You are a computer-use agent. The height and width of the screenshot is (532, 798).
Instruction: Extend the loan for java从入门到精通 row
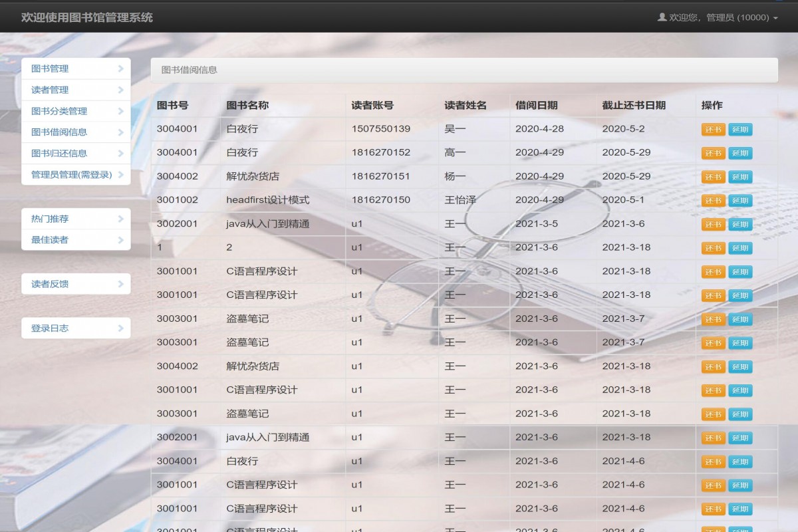[740, 224]
